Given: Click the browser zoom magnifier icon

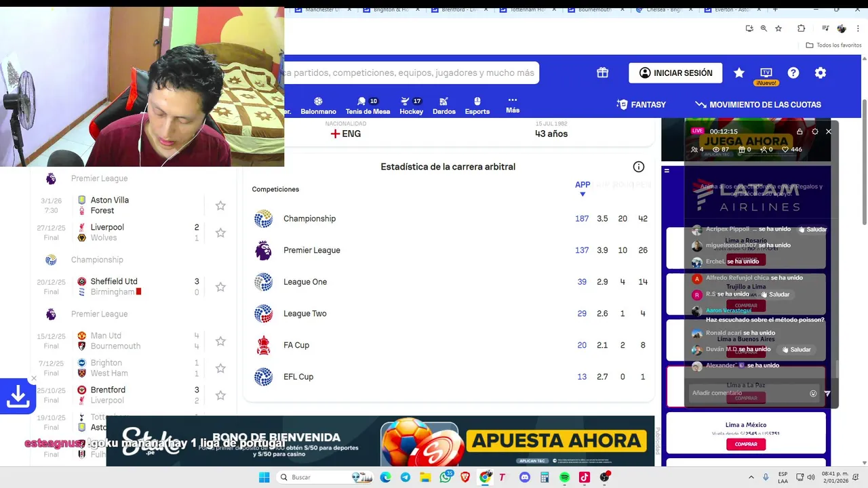Looking at the screenshot, I should coord(764,28).
